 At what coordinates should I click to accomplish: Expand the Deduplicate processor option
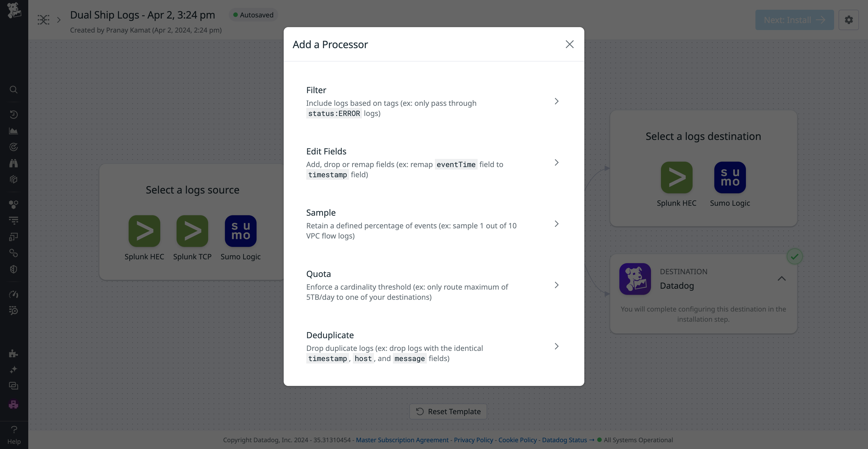(556, 346)
